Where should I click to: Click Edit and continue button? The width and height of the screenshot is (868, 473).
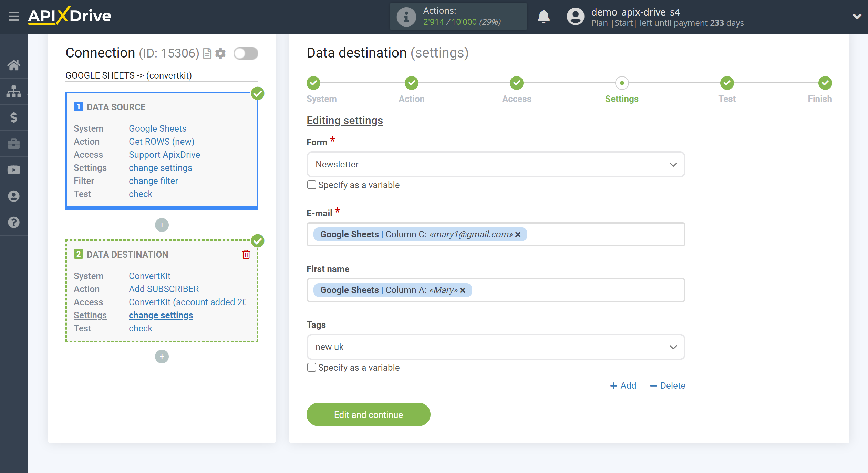(x=369, y=415)
